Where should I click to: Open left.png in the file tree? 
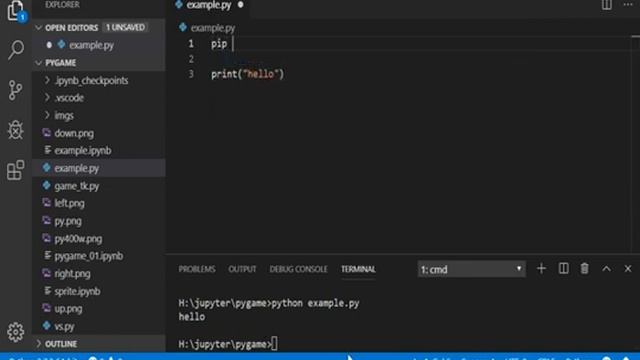(69, 203)
